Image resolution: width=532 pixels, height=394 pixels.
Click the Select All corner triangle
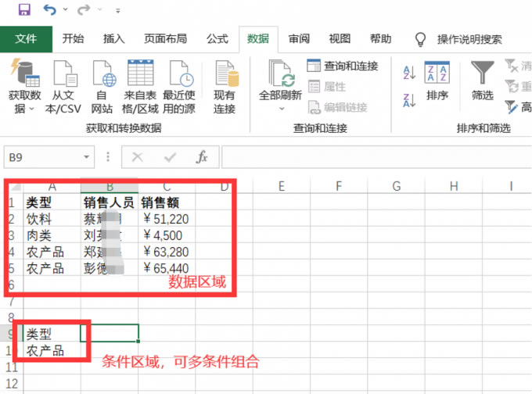15,187
